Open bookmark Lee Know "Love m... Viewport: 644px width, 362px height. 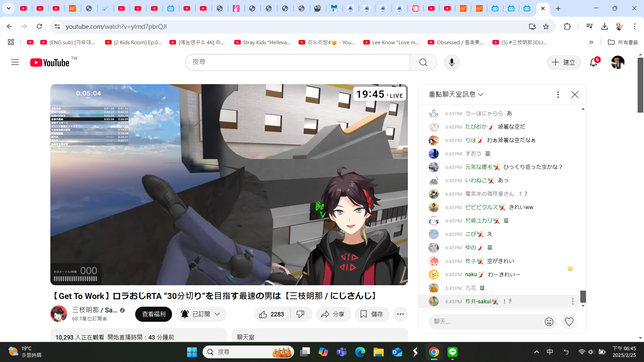pos(391,42)
